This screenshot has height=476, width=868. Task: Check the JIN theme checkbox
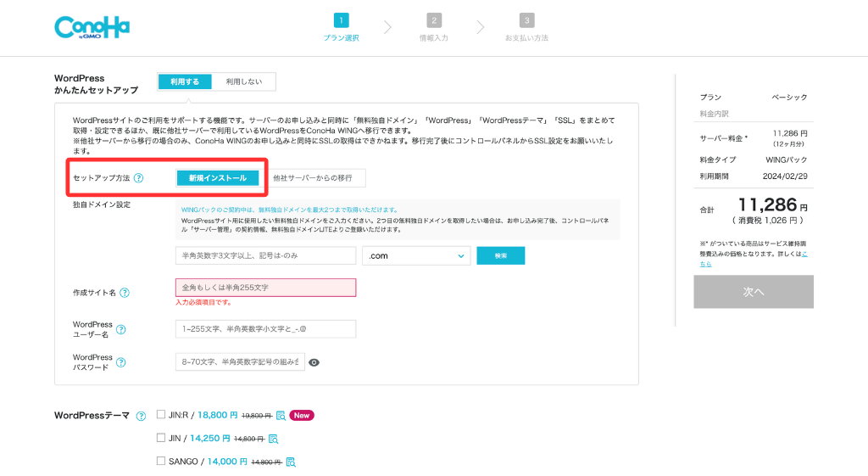pyautogui.click(x=161, y=437)
